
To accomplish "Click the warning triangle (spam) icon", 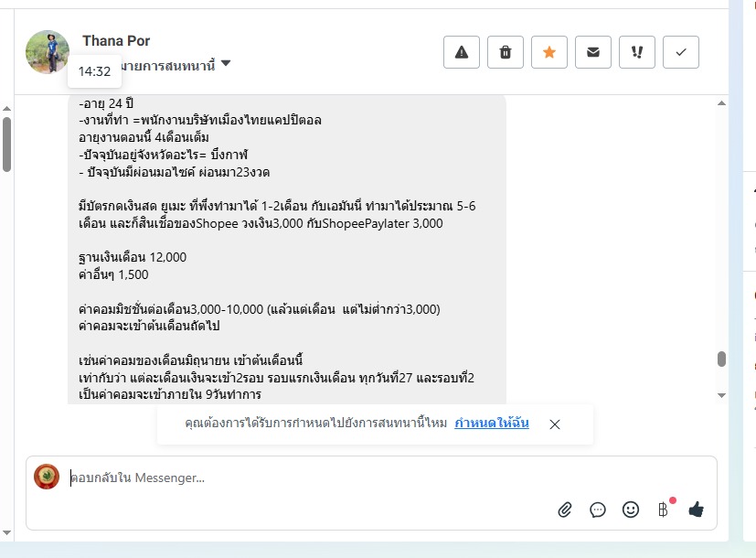I will 462,53.
